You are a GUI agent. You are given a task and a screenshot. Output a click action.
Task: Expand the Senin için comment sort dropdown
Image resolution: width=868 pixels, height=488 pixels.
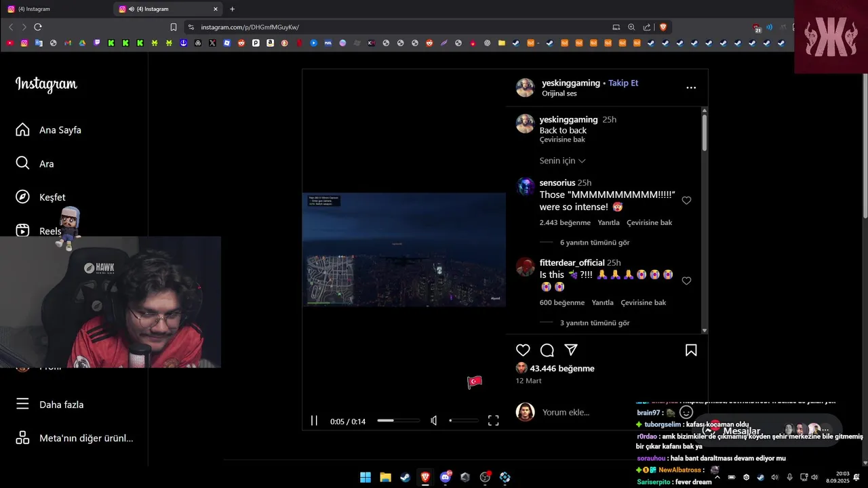[x=563, y=161]
